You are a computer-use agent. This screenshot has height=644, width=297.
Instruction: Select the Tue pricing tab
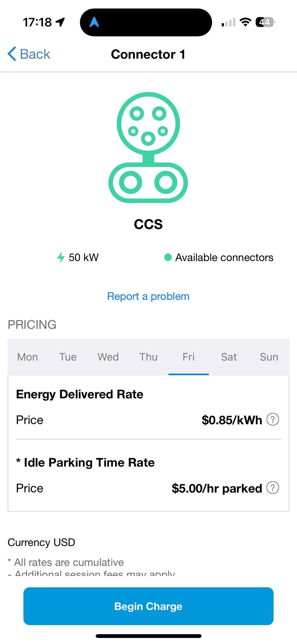click(68, 357)
